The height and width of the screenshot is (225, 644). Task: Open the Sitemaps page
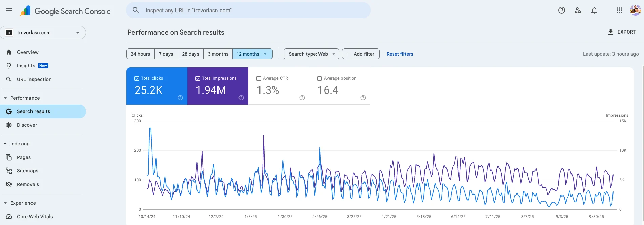[43, 171]
